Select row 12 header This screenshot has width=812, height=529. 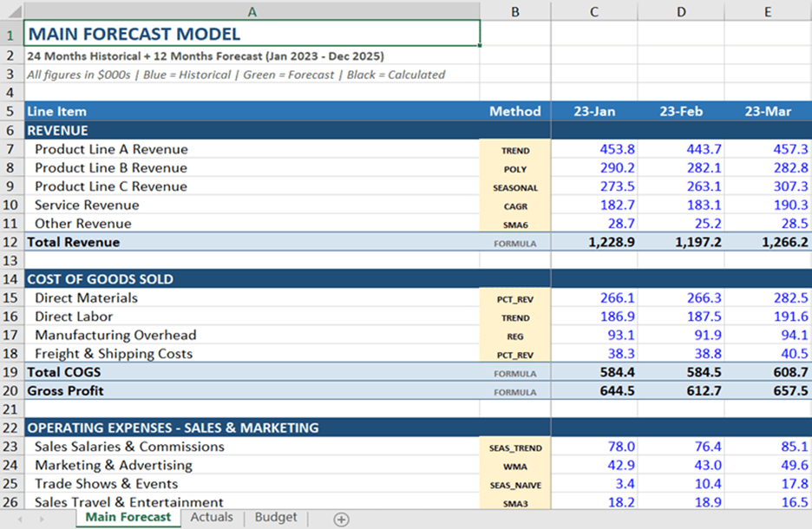pyautogui.click(x=11, y=242)
